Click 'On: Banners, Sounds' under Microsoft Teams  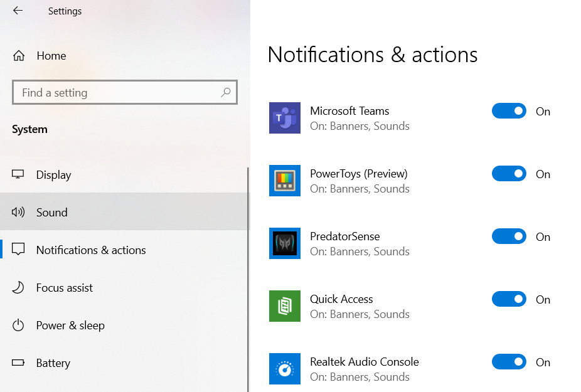point(360,126)
